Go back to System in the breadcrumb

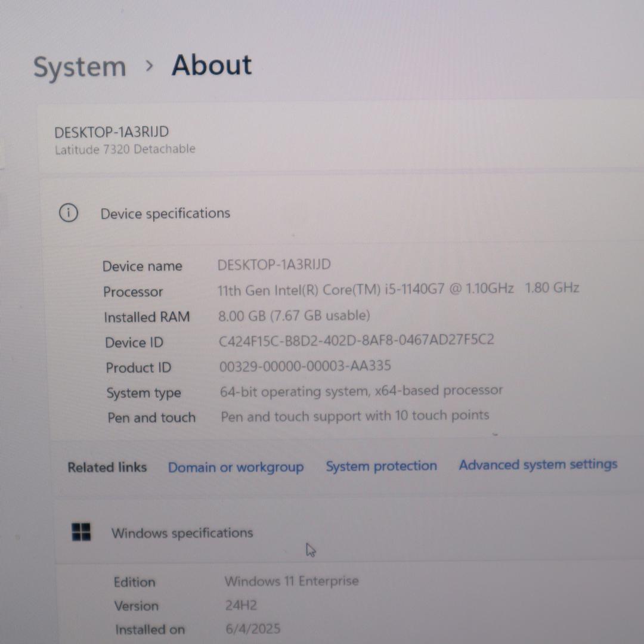click(80, 67)
